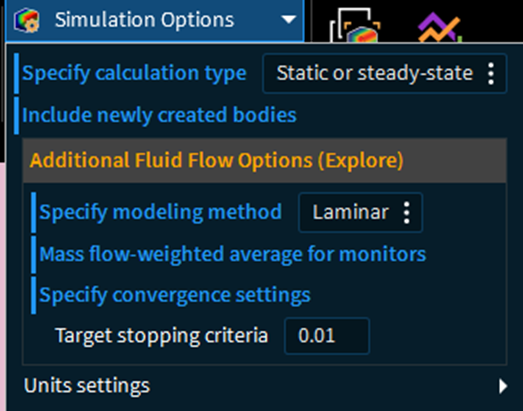Click the bracketed simulation capture icon

(x=355, y=25)
